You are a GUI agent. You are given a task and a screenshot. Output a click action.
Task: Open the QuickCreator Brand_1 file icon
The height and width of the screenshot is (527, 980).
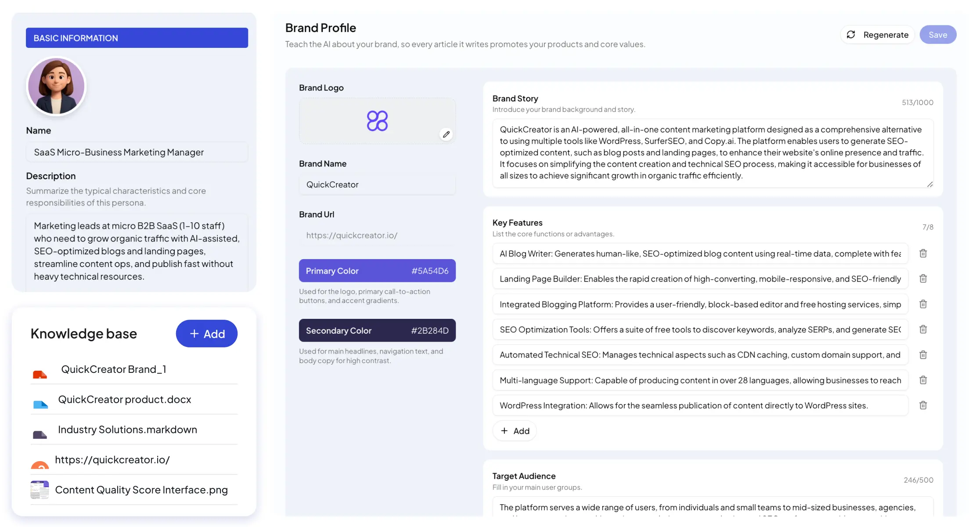[x=40, y=374]
